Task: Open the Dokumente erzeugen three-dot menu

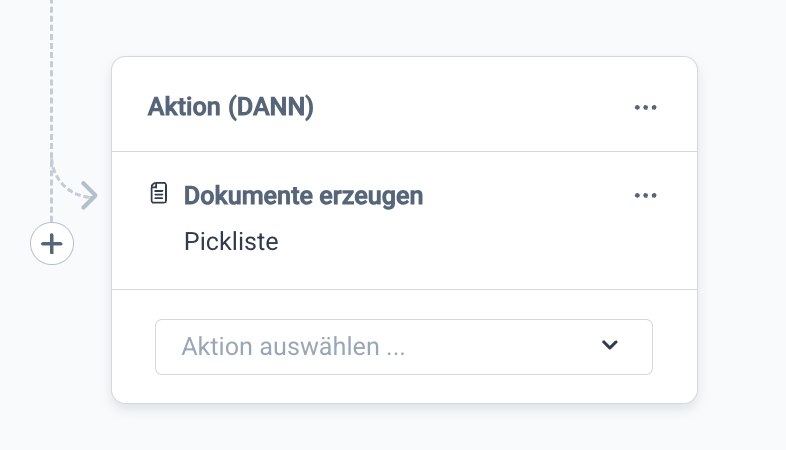Action: tap(646, 195)
